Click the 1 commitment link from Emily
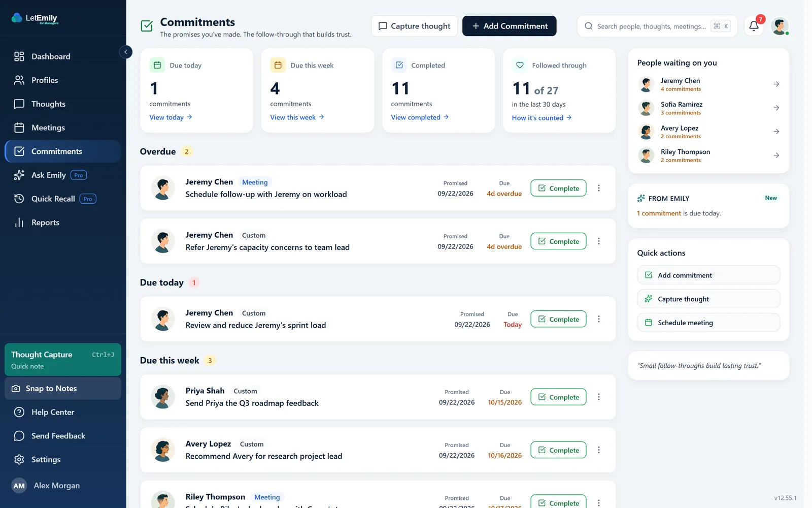This screenshot has height=508, width=812. point(659,213)
